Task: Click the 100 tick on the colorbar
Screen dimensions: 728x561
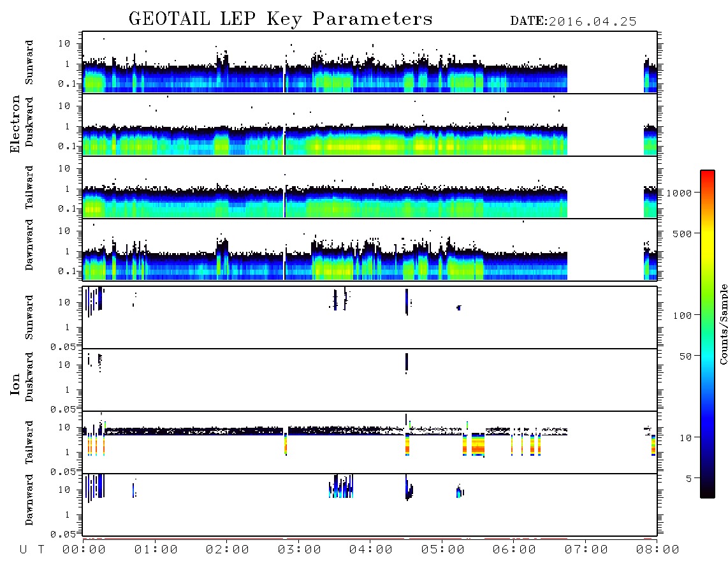Action: pos(682,316)
